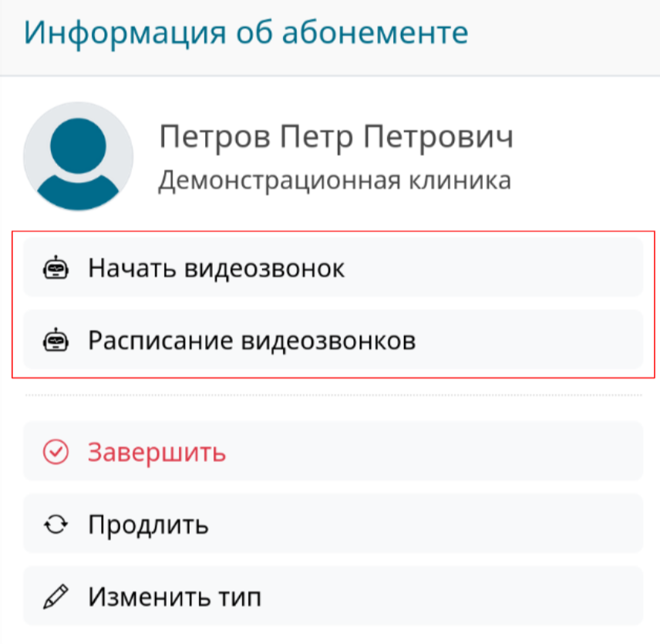This screenshot has height=644, width=660.
Task: Click the circular arrows renew icon
Action: pos(56,524)
